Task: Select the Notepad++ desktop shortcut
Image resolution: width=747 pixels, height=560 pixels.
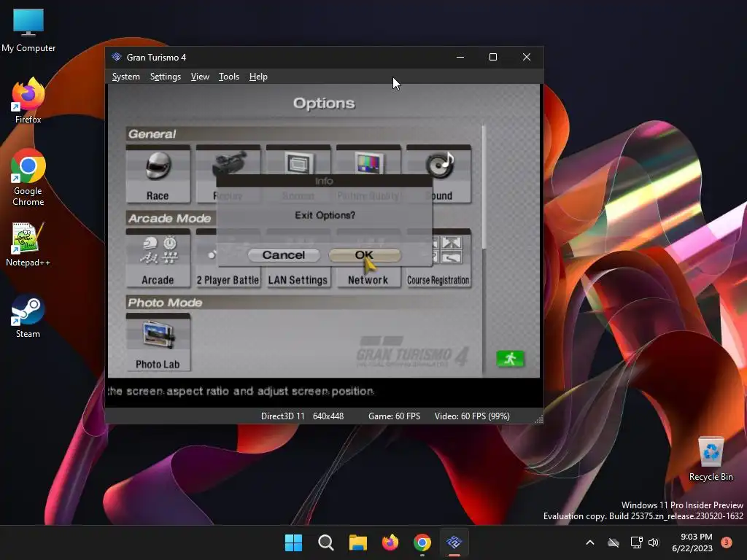Action: tap(28, 244)
